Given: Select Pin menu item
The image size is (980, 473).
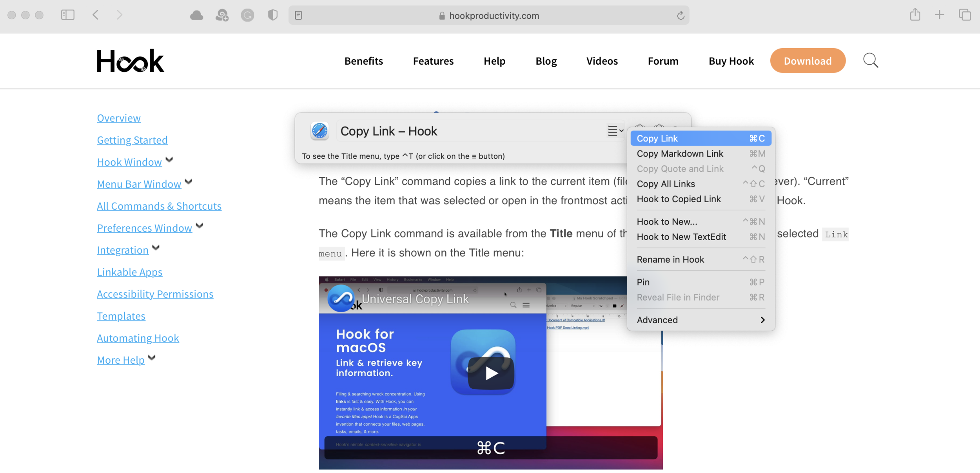Looking at the screenshot, I should tap(701, 282).
